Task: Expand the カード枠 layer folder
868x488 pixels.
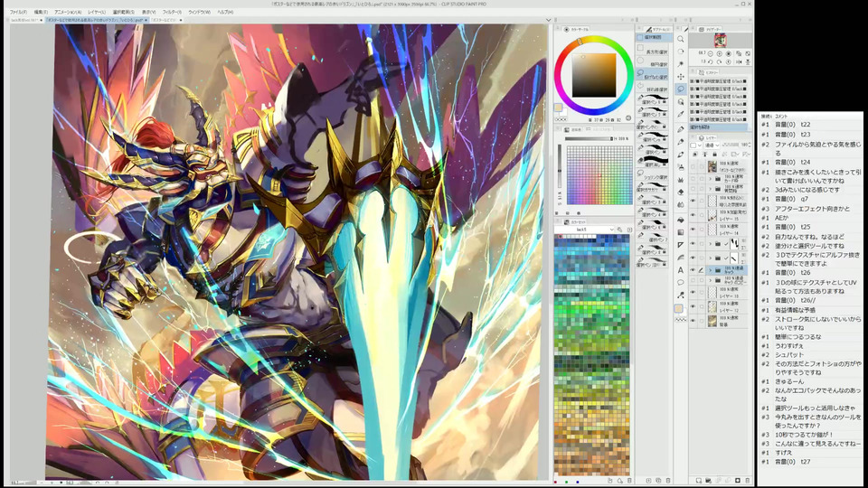Action: pos(711,179)
